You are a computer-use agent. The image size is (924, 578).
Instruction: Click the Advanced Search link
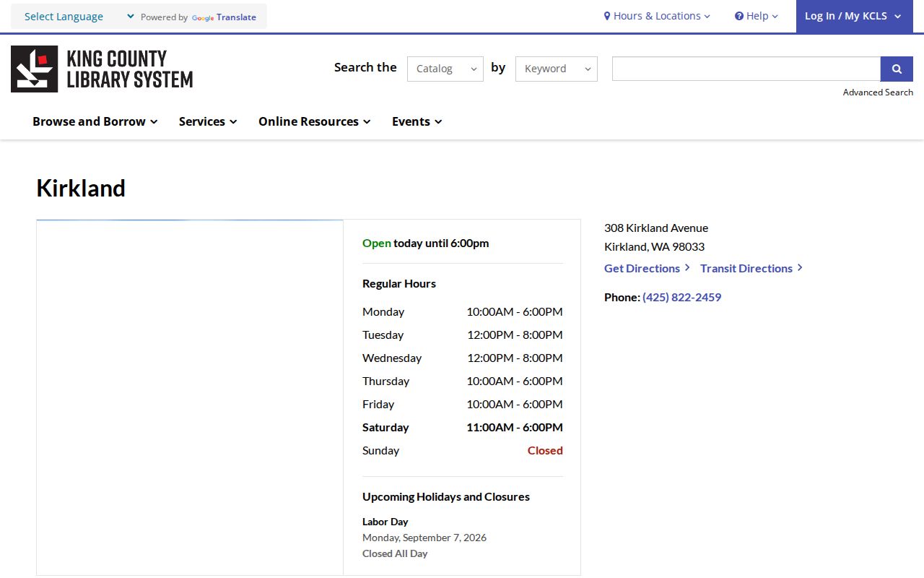click(x=878, y=92)
